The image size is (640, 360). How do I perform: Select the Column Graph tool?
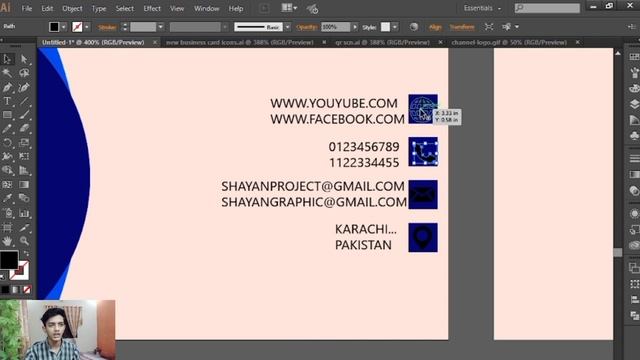click(x=24, y=213)
